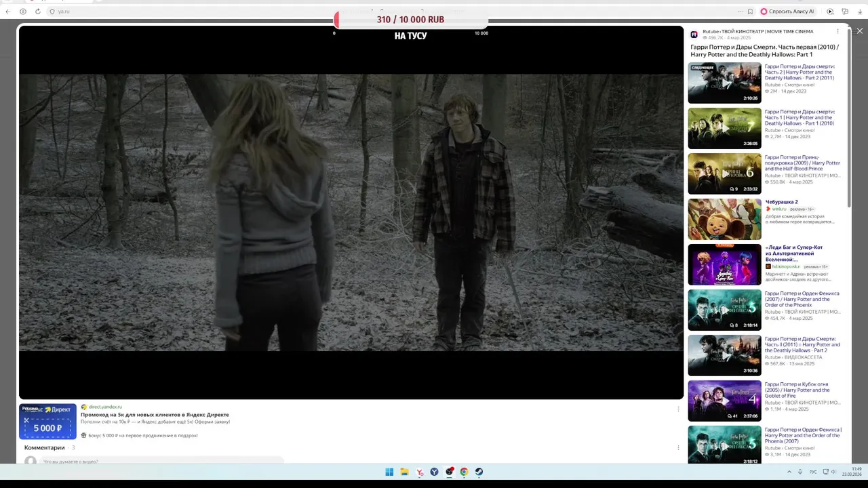
Task: Click the direct.yandex.ru ad source link
Action: coord(105,407)
